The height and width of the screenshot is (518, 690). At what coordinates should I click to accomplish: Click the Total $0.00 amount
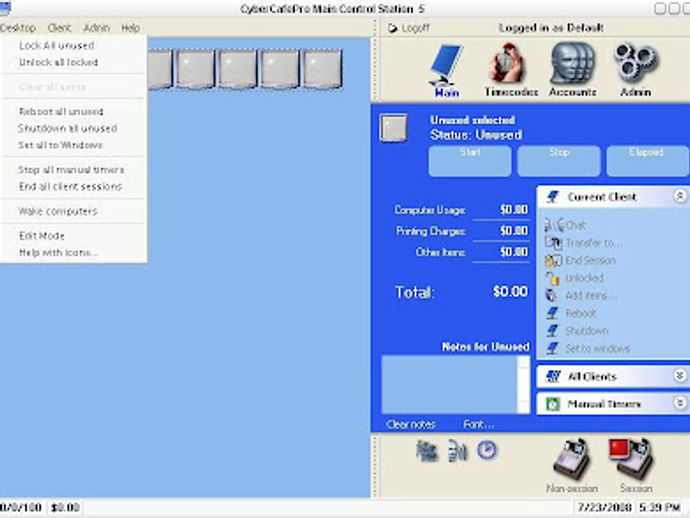510,291
